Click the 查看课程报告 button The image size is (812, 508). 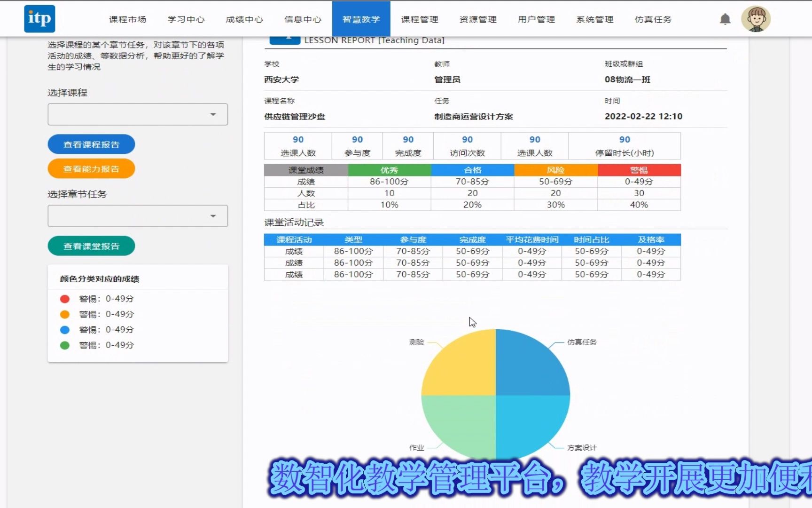tap(91, 144)
